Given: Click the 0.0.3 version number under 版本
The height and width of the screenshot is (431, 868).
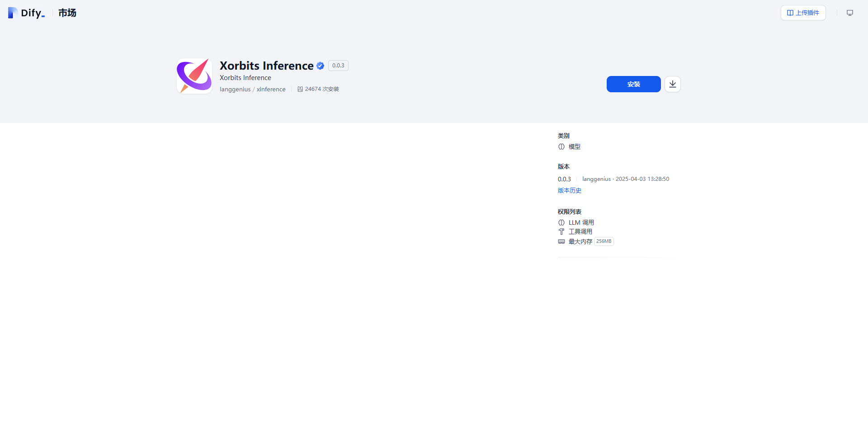Looking at the screenshot, I should [x=564, y=179].
